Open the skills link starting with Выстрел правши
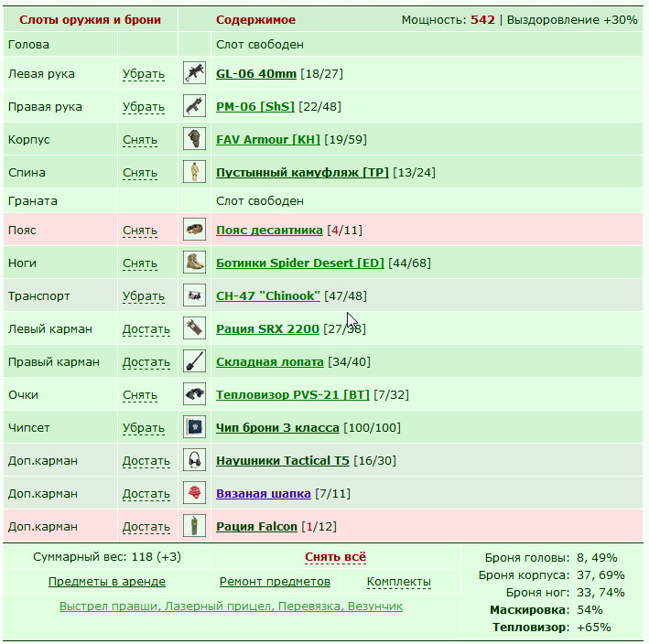Viewport: 649px width, 644px height. pos(231,606)
